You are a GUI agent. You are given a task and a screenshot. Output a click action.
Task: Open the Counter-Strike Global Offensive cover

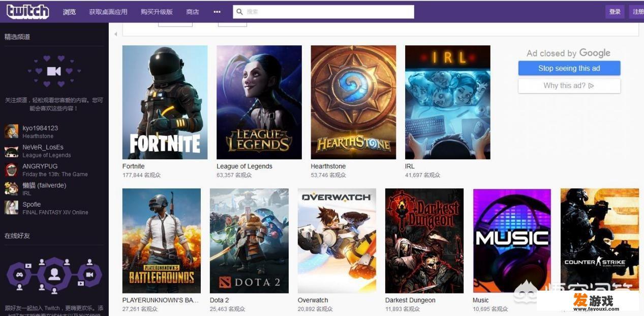click(x=600, y=241)
